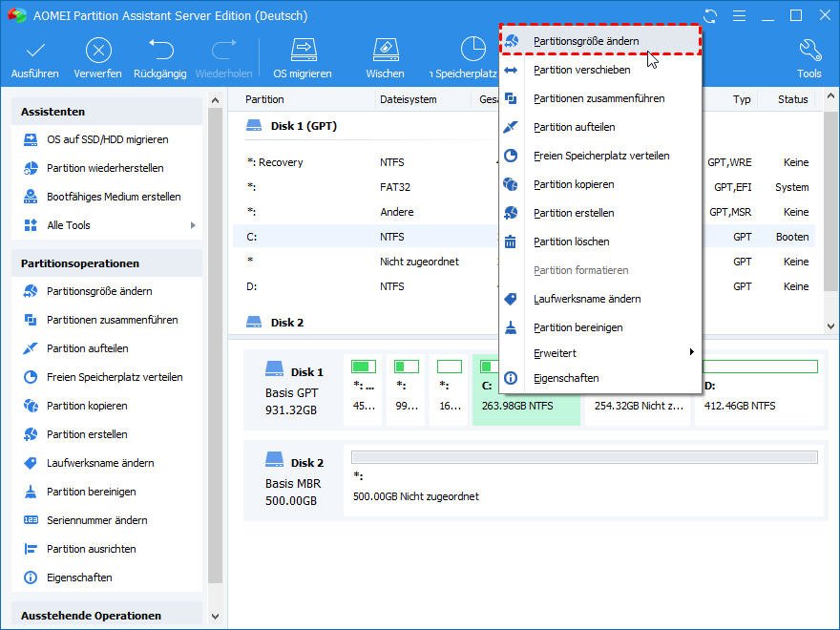Choose Freien Speicherplatz verteilen in context menu
840x630 pixels.
coord(600,156)
